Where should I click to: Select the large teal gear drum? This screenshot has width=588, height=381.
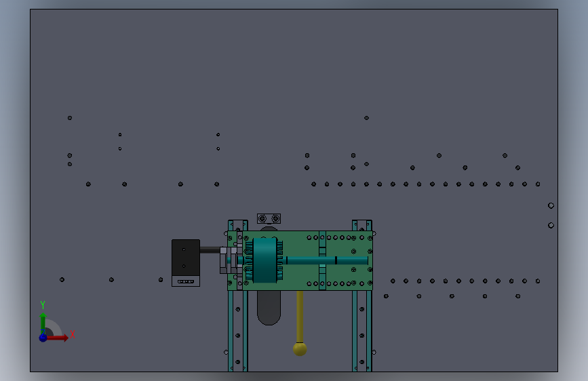coord(264,260)
